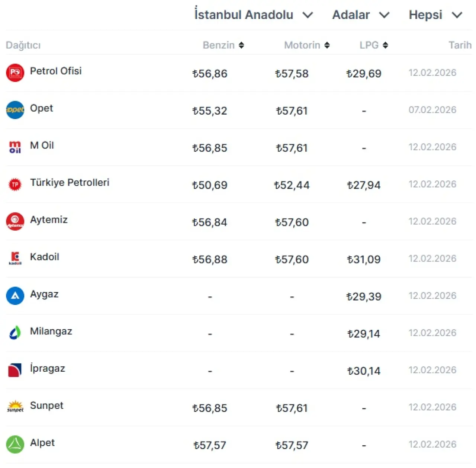Sort the table by Motorin price
The width and height of the screenshot is (476, 468).
click(x=307, y=45)
